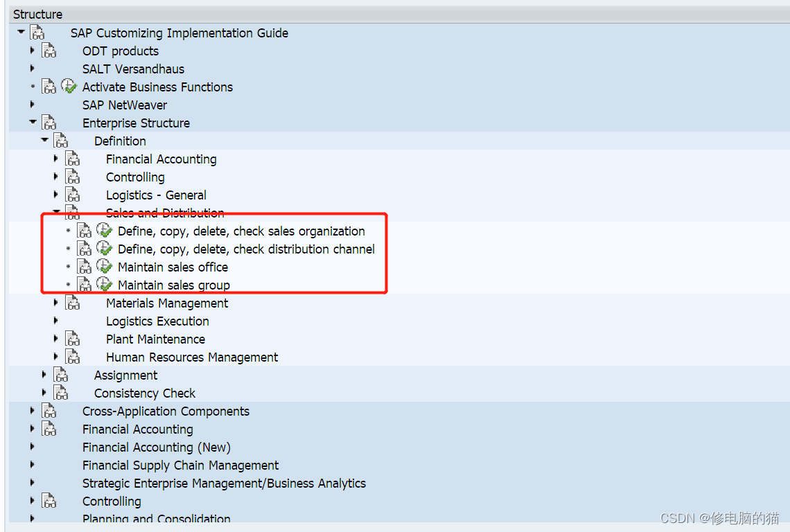Click execute icon for Maintain sales group
Screen dimensions: 790x532
coord(105,285)
